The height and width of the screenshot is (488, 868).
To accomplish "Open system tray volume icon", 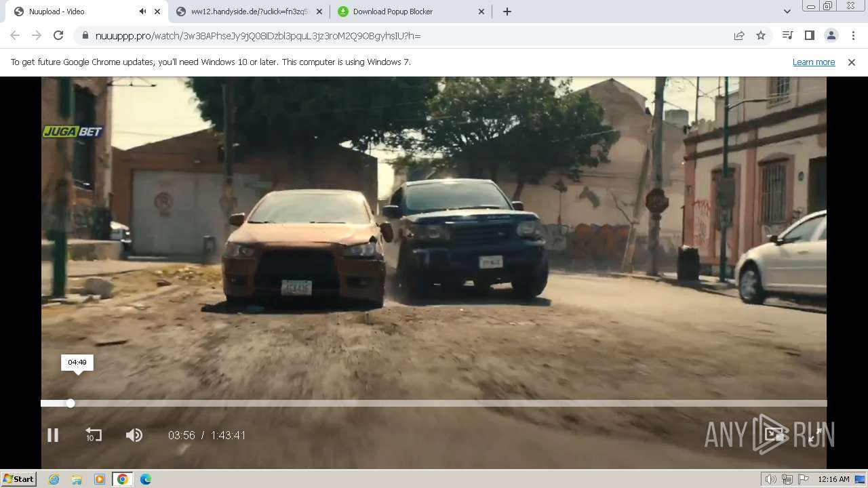I will [770, 479].
